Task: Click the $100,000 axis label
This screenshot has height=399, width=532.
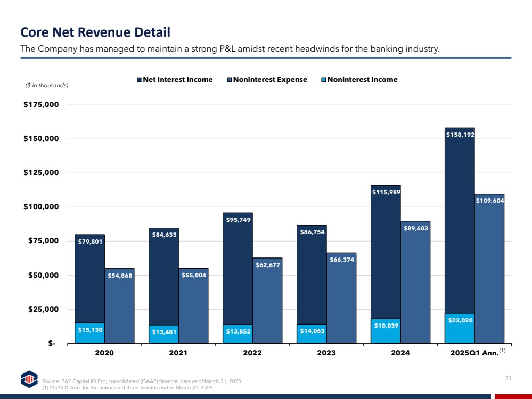Action: pos(41,207)
